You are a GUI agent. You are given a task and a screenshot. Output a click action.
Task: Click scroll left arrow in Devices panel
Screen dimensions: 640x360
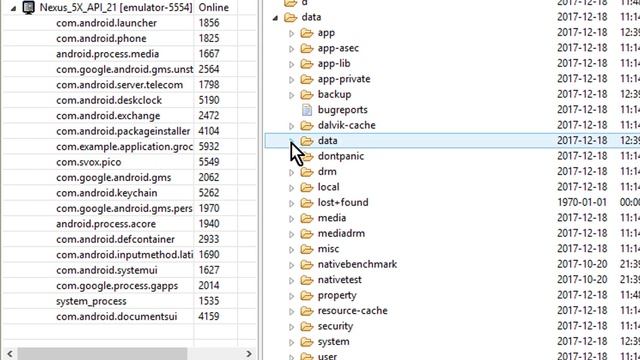point(9,353)
